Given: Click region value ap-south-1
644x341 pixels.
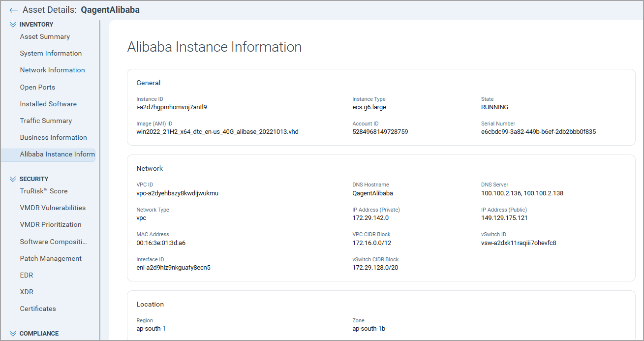Looking at the screenshot, I should [151, 328].
